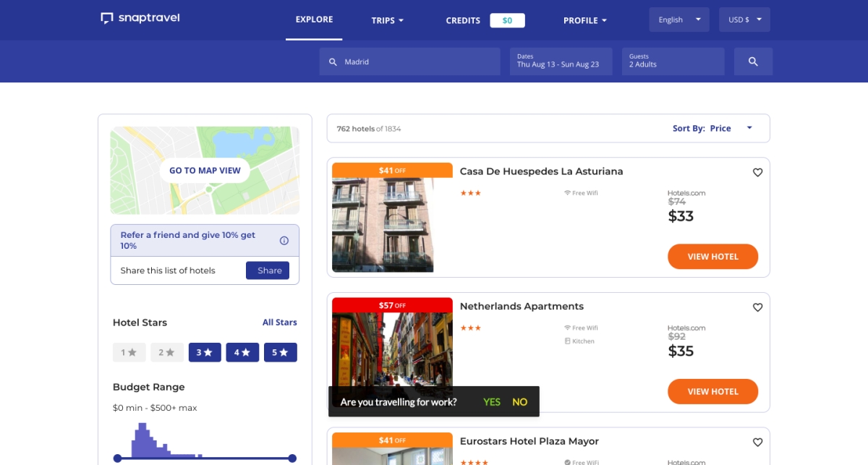The height and width of the screenshot is (465, 868).
Task: Toggle the 5 star filter
Action: (280, 352)
